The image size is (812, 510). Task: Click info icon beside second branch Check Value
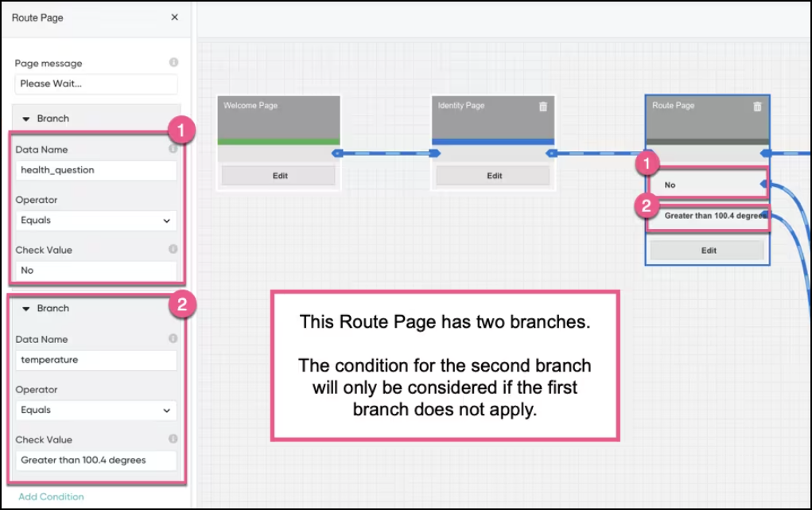tap(173, 438)
